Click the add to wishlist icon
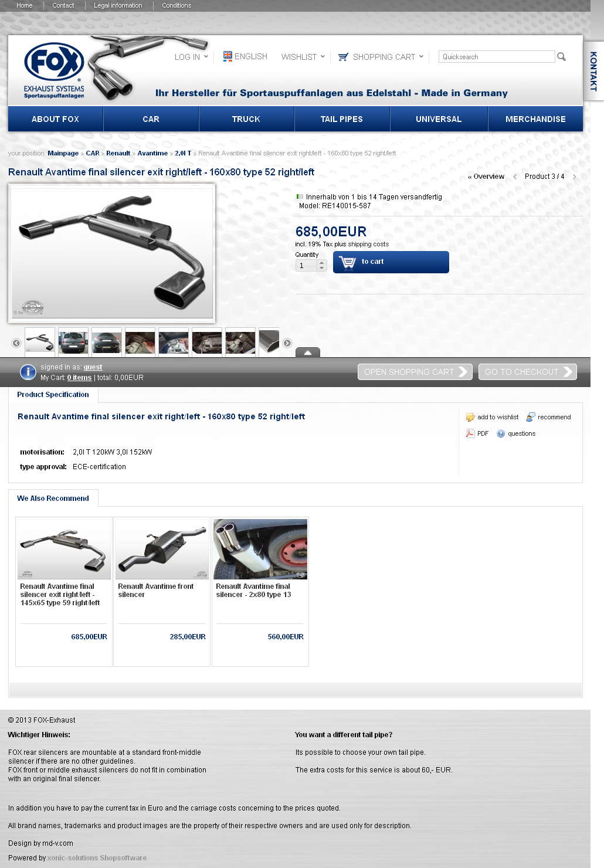 [x=470, y=417]
